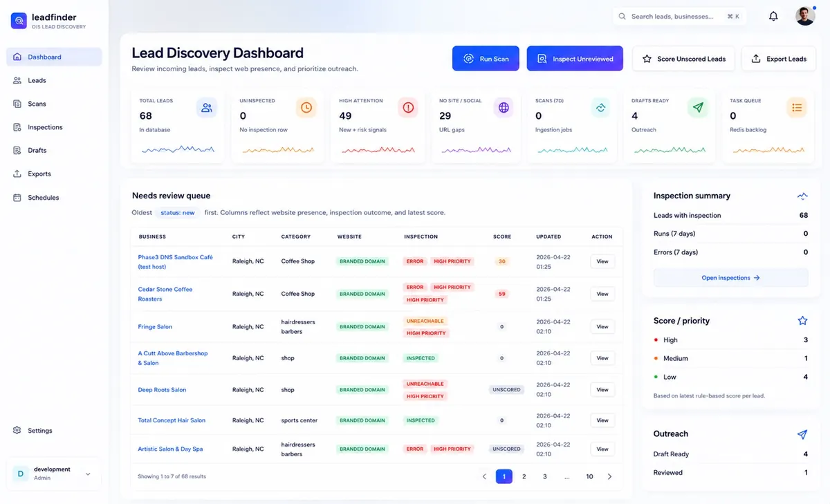
Task: Open the Scans sidebar item
Action: 54,104
